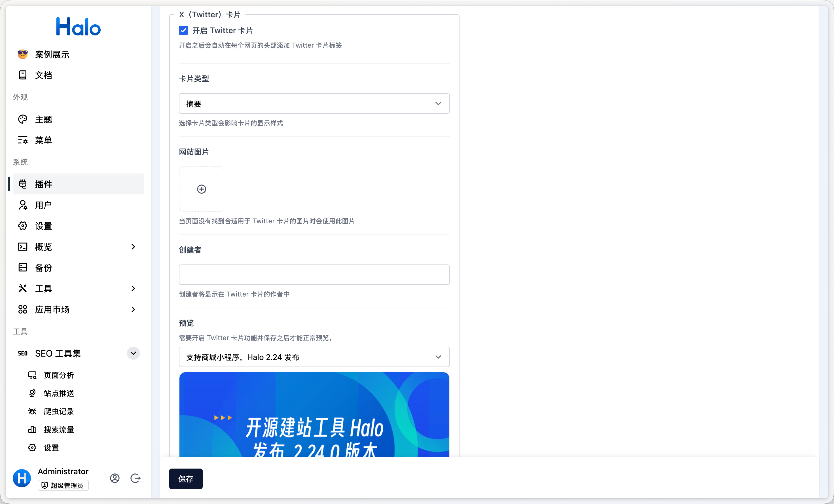The width and height of the screenshot is (834, 504).
Task: Click the Administrator avatar
Action: coord(22,478)
